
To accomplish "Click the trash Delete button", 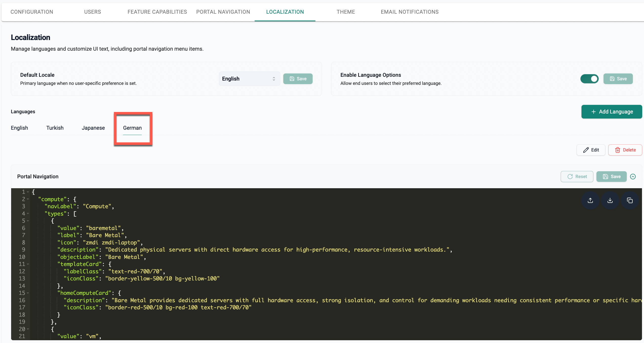I will click(x=625, y=150).
